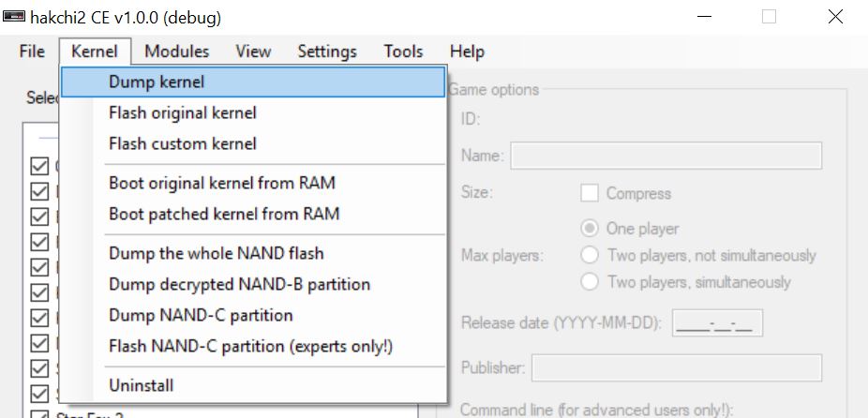868x418 pixels.
Task: Open the View menu
Action: coord(253,52)
